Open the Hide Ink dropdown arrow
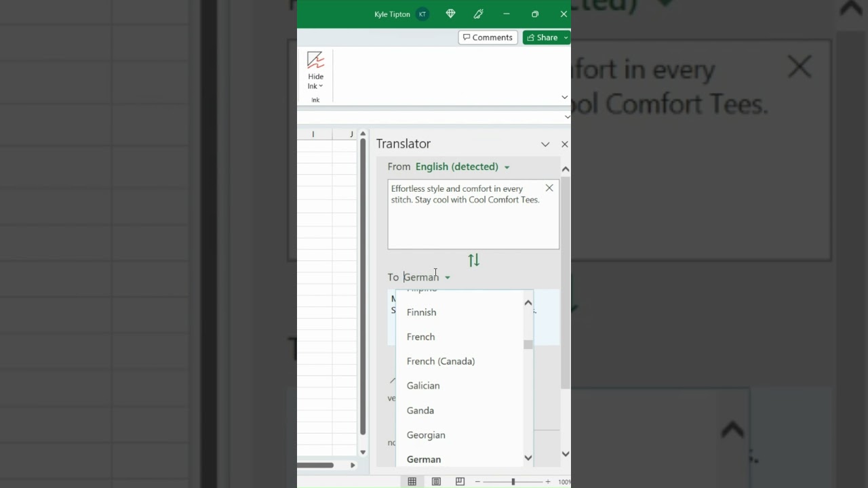Image resolution: width=868 pixels, height=488 pixels. click(x=321, y=86)
